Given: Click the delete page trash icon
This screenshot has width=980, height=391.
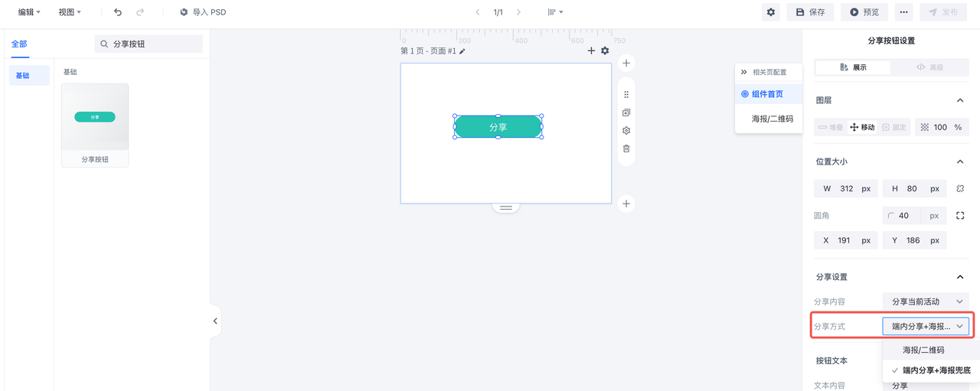Looking at the screenshot, I should (x=626, y=148).
